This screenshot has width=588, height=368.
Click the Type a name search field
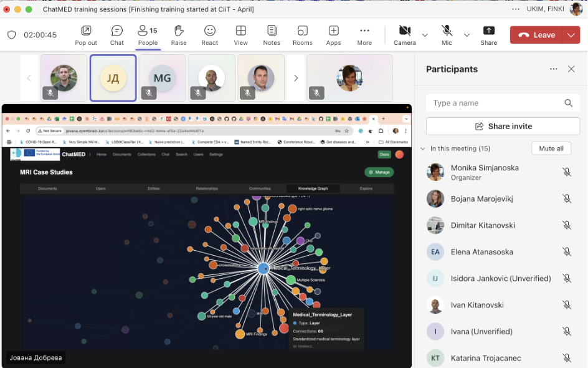(x=496, y=103)
